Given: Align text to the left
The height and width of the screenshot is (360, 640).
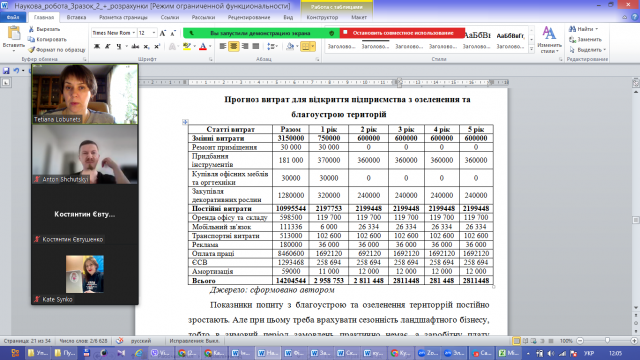Looking at the screenshot, I should point(222,47).
